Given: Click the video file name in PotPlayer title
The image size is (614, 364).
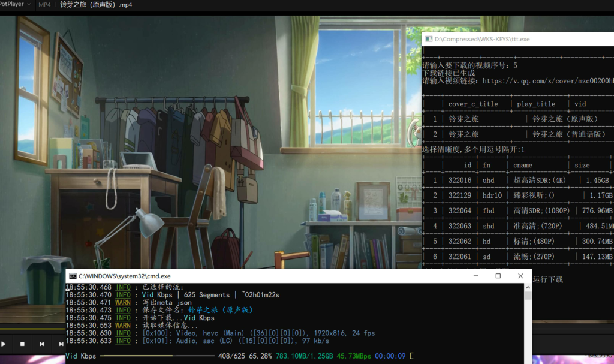Looking at the screenshot, I should tap(96, 5).
